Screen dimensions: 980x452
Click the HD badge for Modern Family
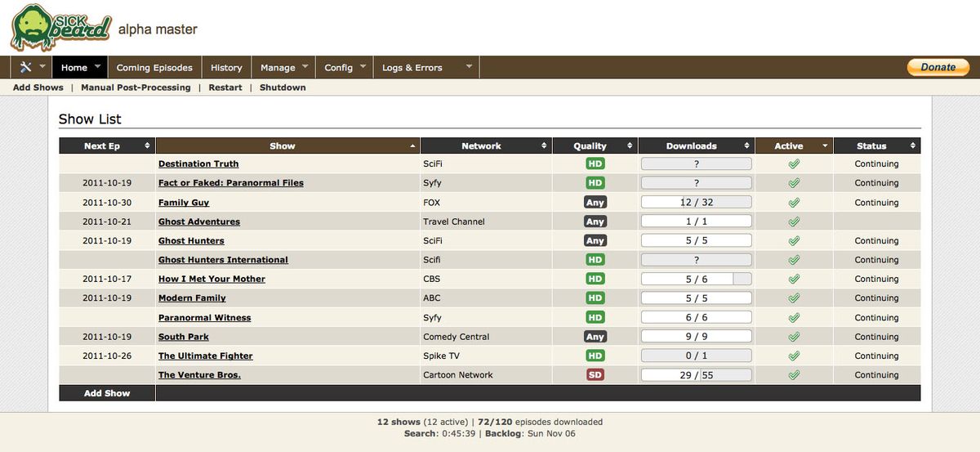[x=595, y=298]
